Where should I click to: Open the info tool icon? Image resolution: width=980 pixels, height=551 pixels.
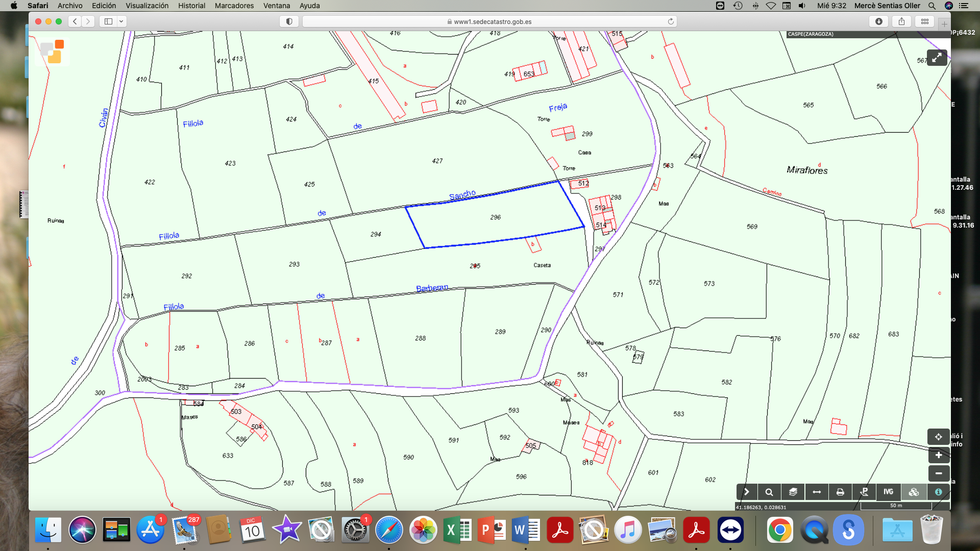(x=938, y=492)
